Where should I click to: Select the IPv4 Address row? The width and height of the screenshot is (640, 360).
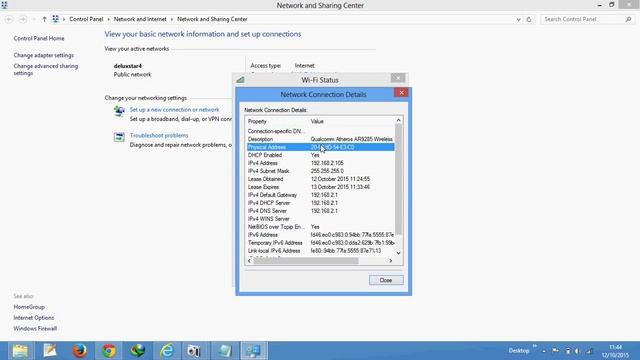320,163
